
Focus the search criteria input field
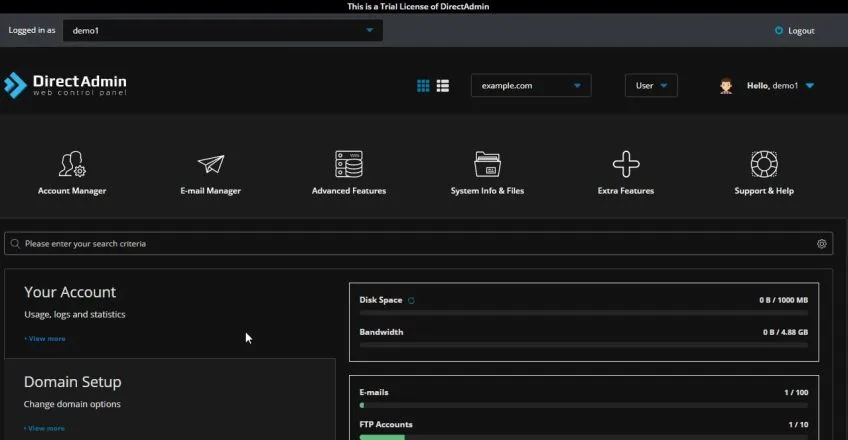click(x=419, y=244)
